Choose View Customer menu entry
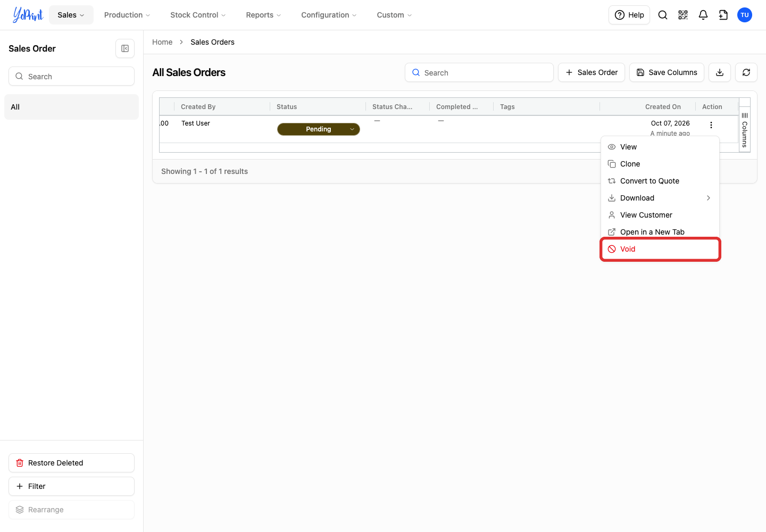The image size is (766, 532). (660, 215)
